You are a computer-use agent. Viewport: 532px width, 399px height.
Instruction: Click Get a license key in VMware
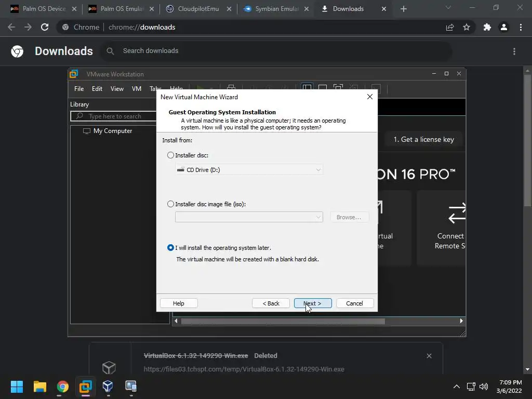tap(424, 139)
